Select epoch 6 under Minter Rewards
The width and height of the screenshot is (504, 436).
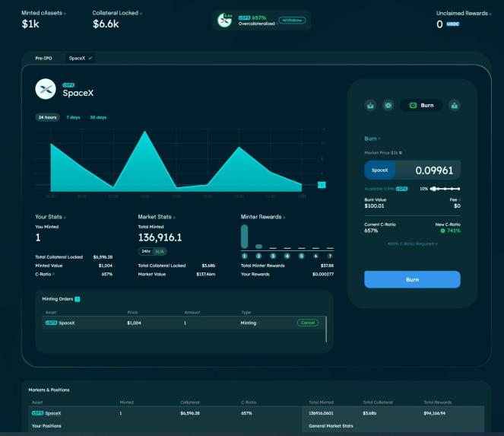pos(315,256)
